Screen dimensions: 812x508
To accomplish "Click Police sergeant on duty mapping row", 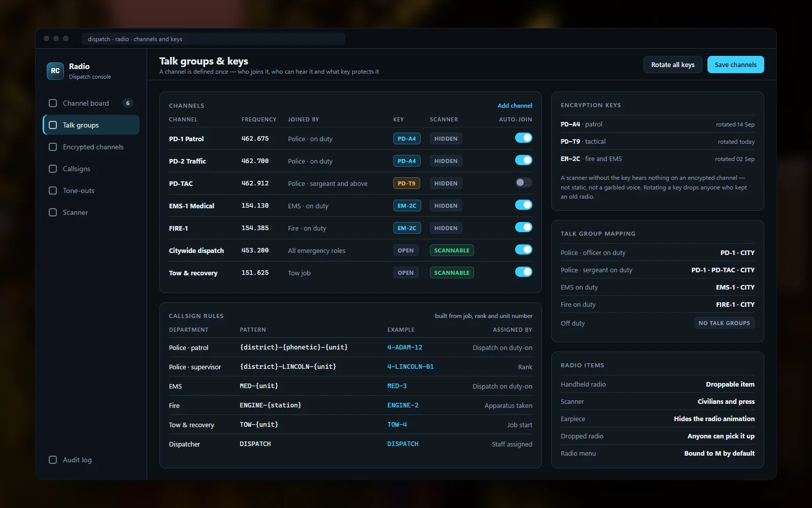I will click(657, 270).
